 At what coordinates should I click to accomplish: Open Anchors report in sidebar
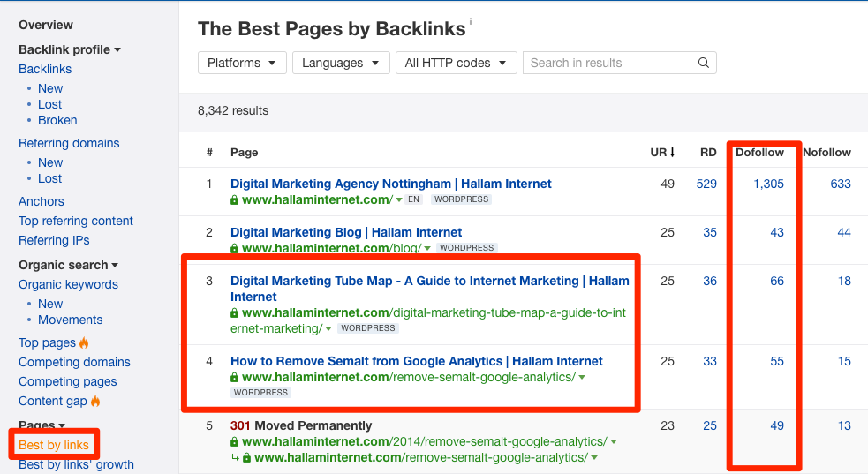(x=41, y=201)
